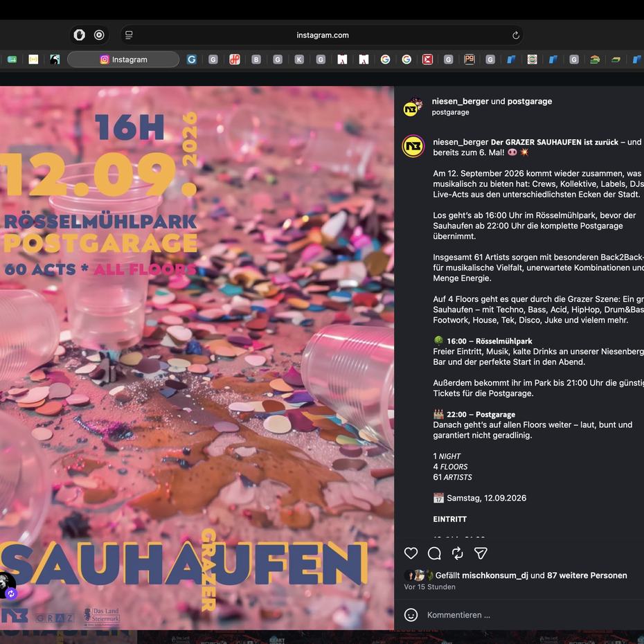This screenshot has width=644, height=644.
Task: Switch to the yellow square favicon tab
Action: (x=33, y=60)
